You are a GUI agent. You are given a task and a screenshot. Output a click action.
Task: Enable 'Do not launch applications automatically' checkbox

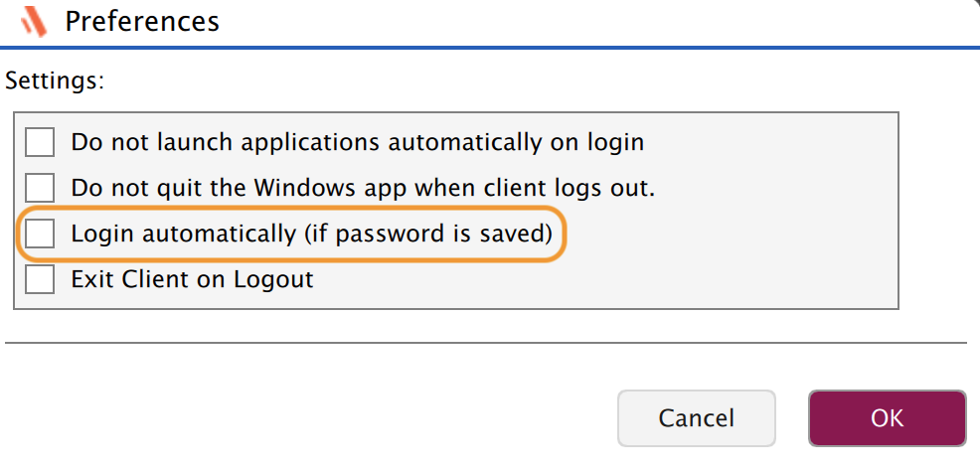click(40, 142)
